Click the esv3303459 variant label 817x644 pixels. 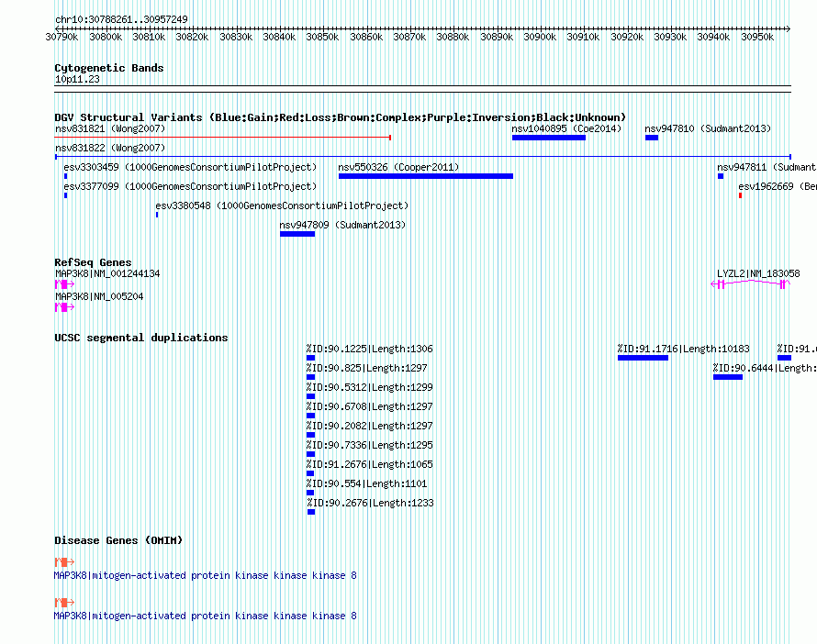[x=190, y=167]
